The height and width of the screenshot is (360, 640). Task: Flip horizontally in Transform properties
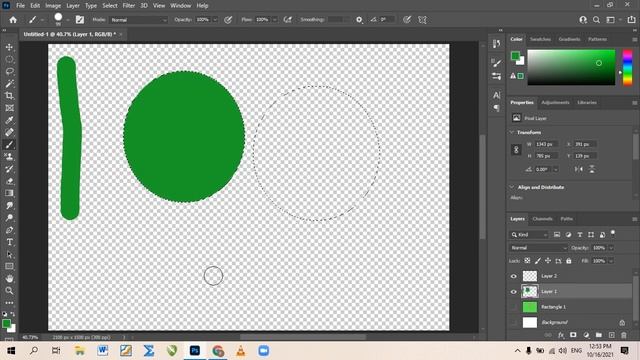578,169
